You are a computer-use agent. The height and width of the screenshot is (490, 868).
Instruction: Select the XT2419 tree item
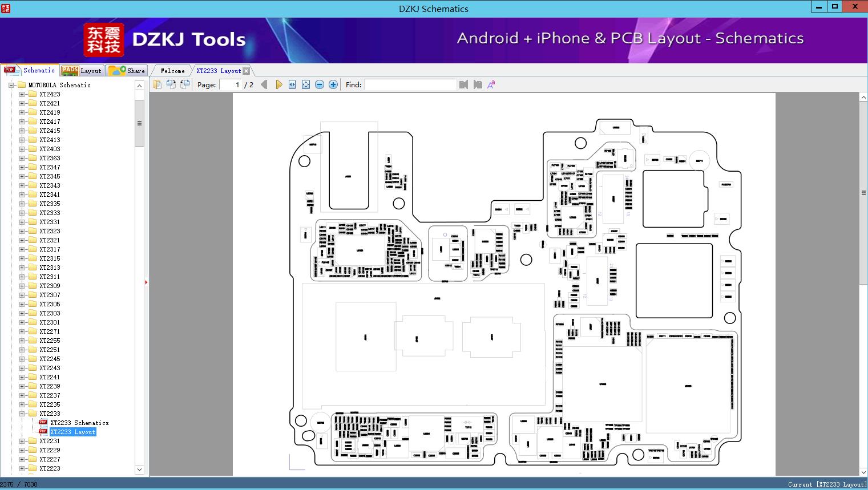(x=50, y=112)
